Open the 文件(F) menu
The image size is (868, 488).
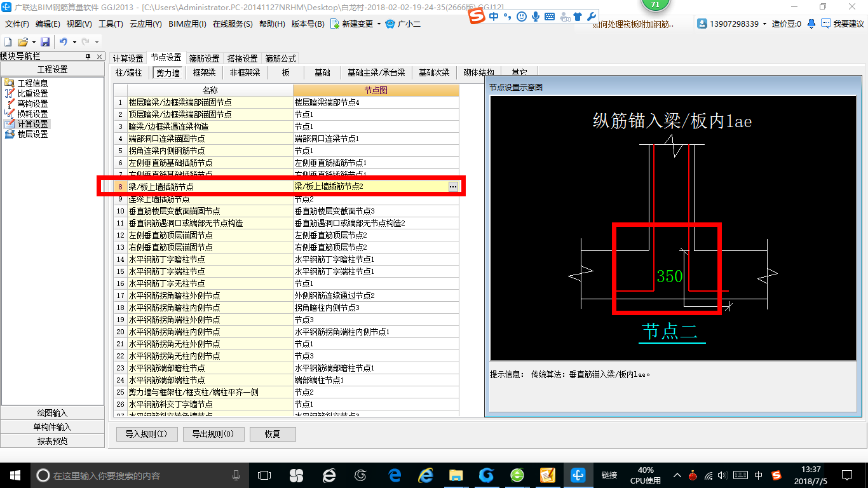click(17, 24)
